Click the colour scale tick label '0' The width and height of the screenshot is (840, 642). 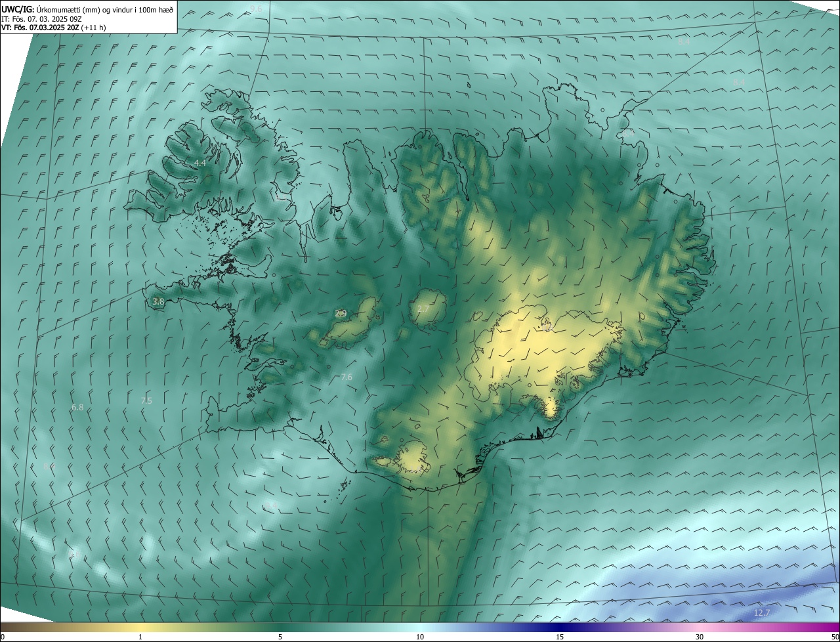click(x=3, y=637)
